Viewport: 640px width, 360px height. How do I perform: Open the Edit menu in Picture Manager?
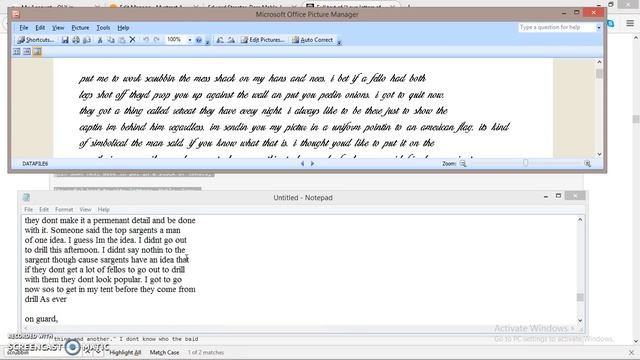40,28
